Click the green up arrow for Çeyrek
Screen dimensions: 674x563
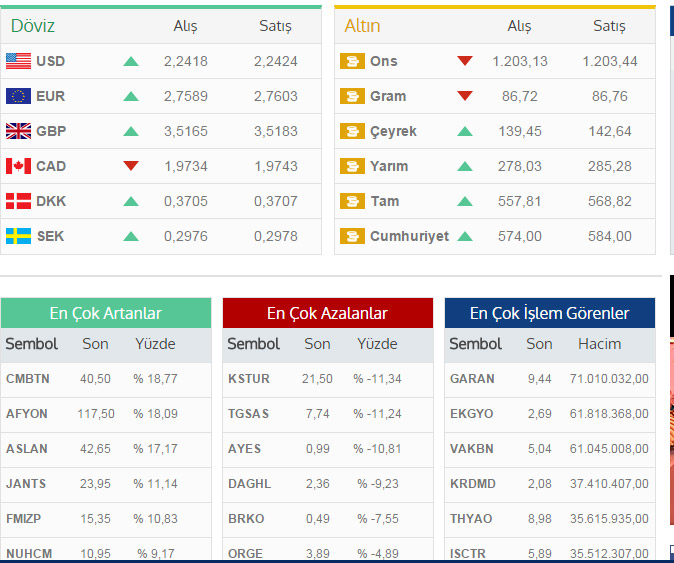464,131
